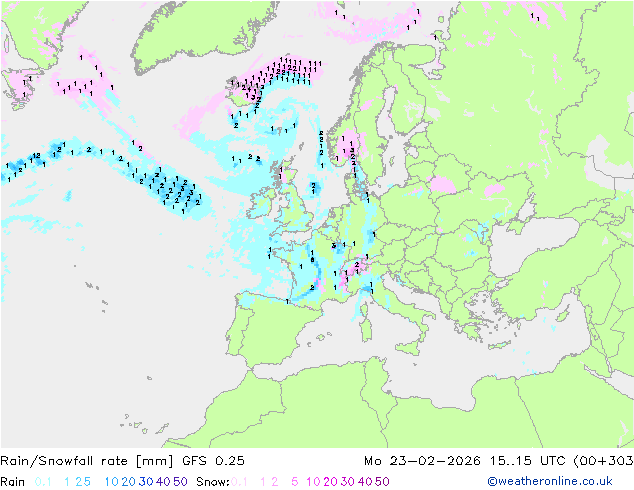
Task: Select the Snow legend value 10
Action: click(313, 482)
